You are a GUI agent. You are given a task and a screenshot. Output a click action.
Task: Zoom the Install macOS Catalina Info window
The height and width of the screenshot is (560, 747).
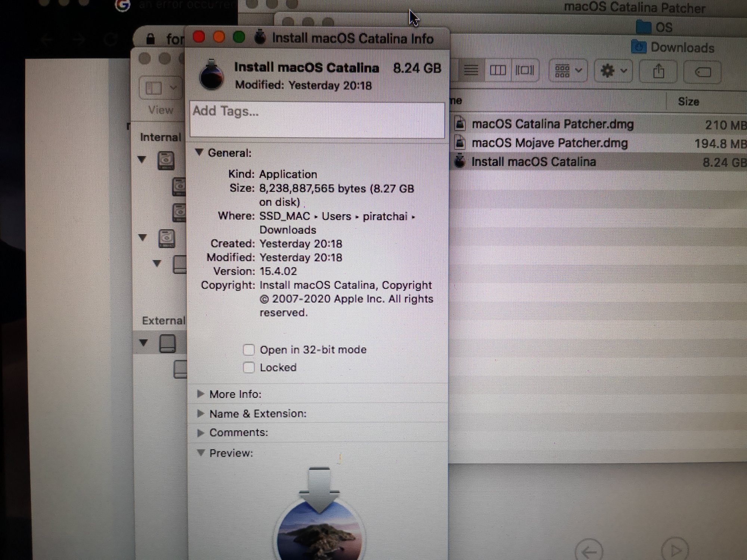pyautogui.click(x=239, y=37)
